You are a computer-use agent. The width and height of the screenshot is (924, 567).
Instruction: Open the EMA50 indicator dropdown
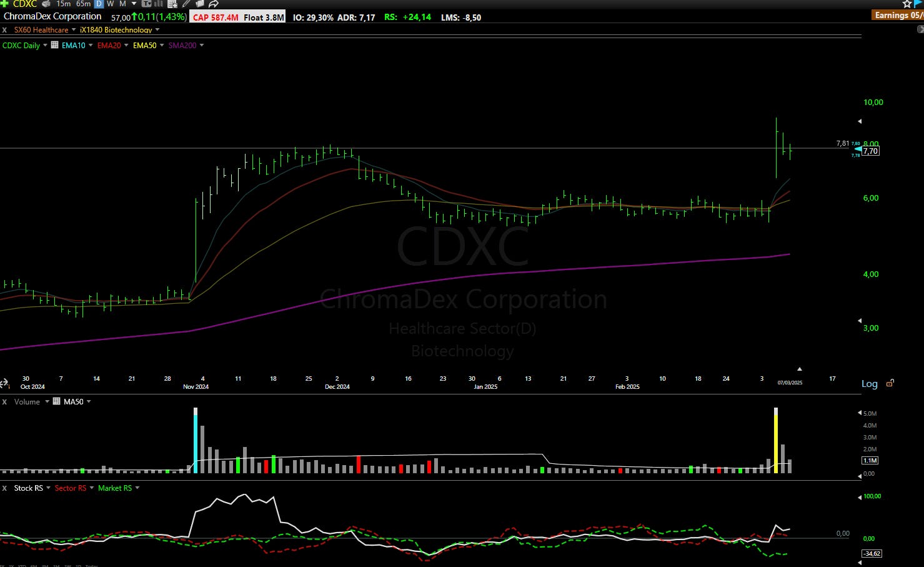pos(162,45)
